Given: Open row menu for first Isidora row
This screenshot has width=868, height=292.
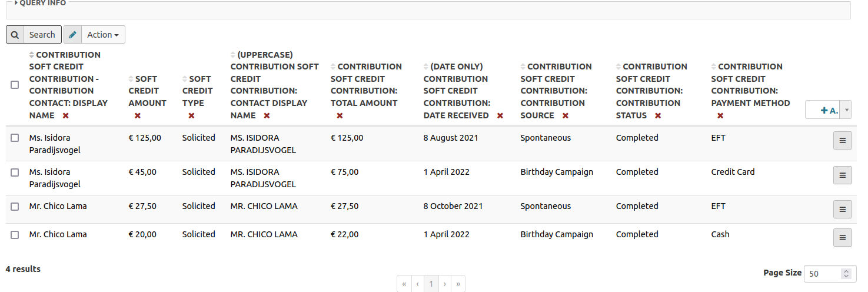Looking at the screenshot, I should (842, 141).
